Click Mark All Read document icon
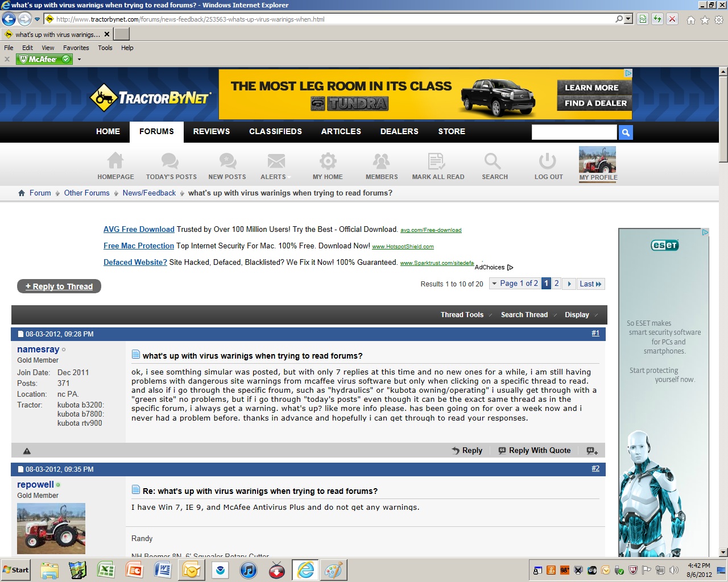The image size is (728, 582). point(436,161)
